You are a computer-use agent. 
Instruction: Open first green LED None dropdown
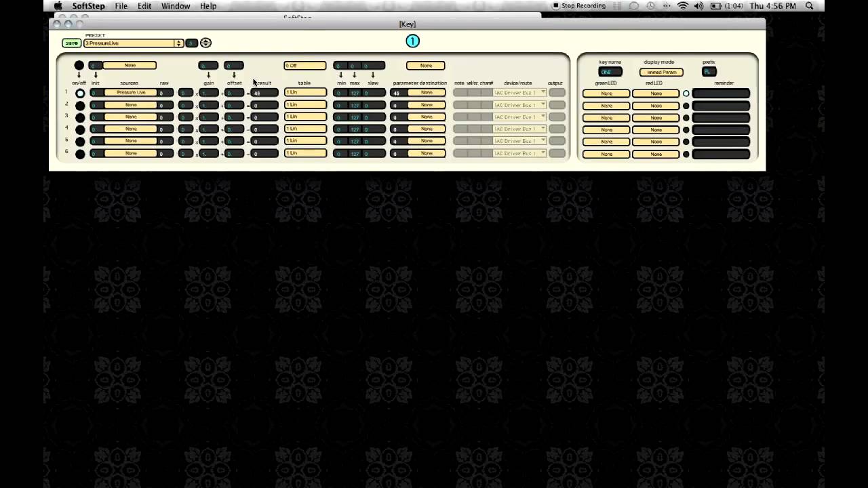606,94
